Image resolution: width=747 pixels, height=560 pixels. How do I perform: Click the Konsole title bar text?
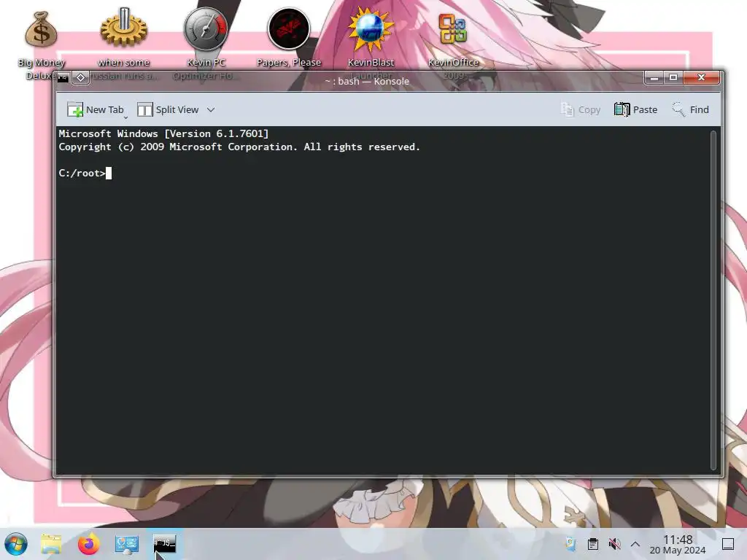(367, 82)
